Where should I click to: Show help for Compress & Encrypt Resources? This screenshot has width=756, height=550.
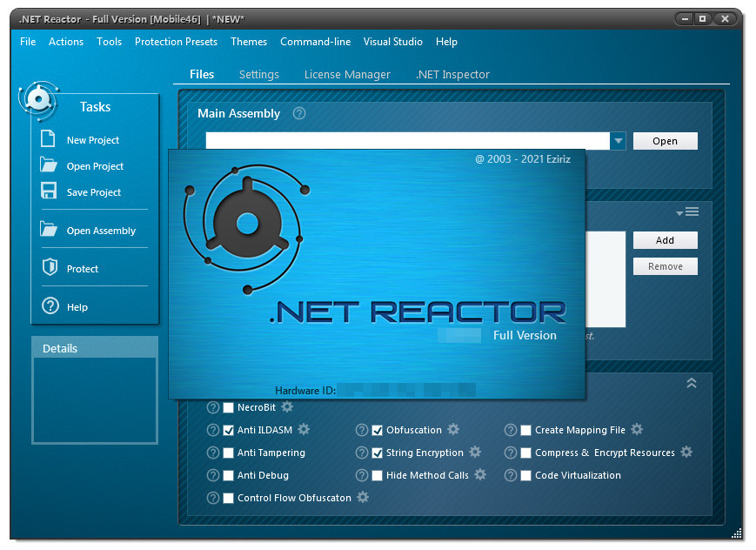(x=510, y=453)
